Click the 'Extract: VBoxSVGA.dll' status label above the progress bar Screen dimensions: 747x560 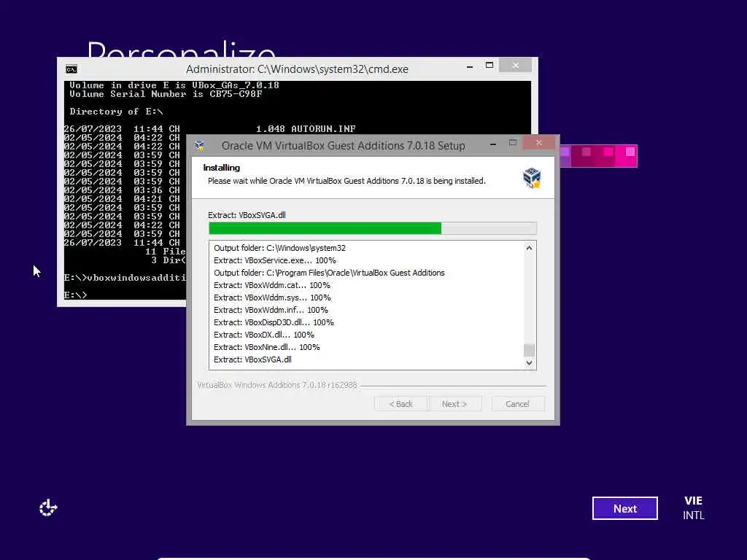click(x=247, y=215)
